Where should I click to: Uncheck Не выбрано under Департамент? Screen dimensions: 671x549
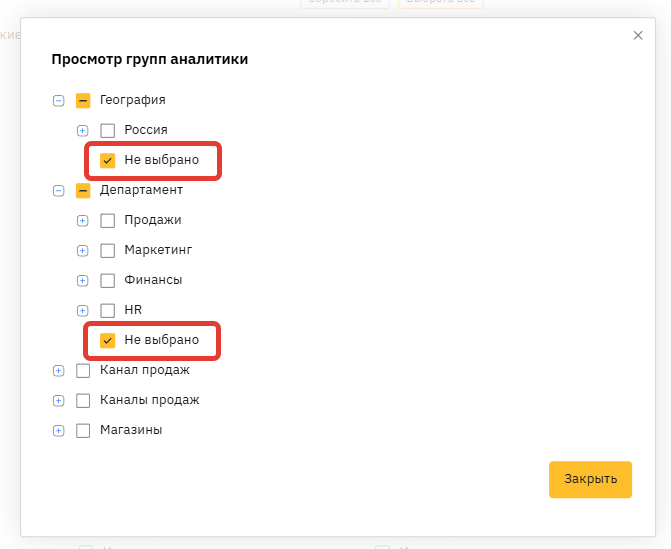[108, 340]
